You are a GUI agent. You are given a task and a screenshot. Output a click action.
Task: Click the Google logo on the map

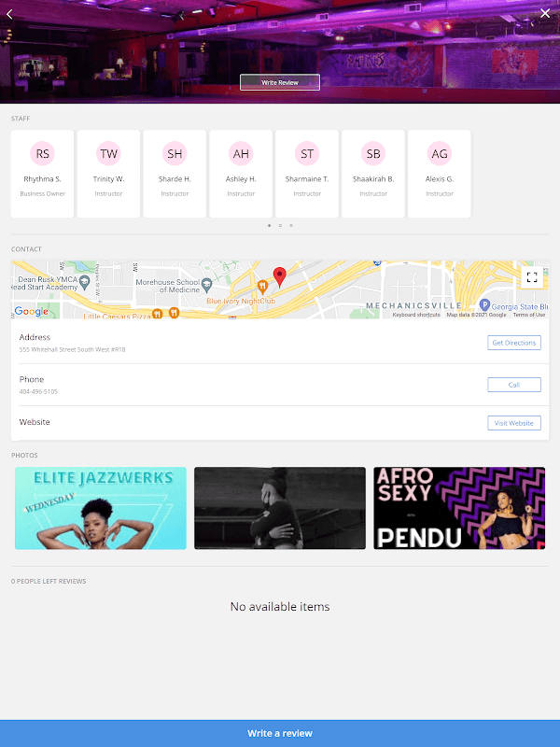(x=32, y=312)
